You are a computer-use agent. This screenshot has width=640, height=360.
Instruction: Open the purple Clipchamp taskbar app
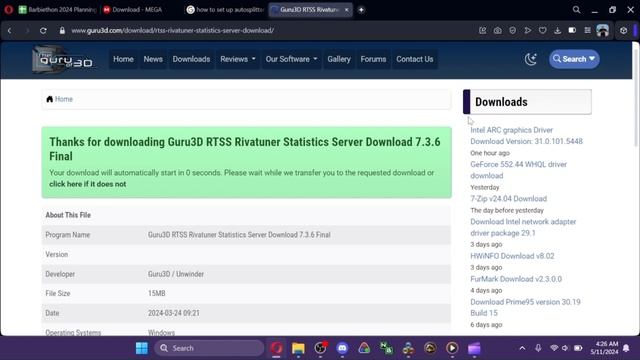pos(474,348)
